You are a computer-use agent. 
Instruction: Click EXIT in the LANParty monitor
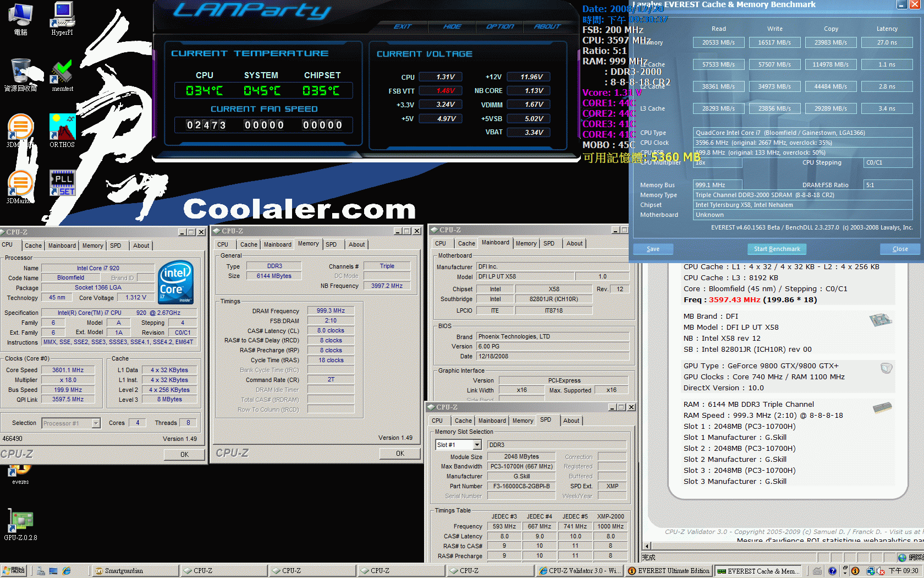pyautogui.click(x=403, y=26)
